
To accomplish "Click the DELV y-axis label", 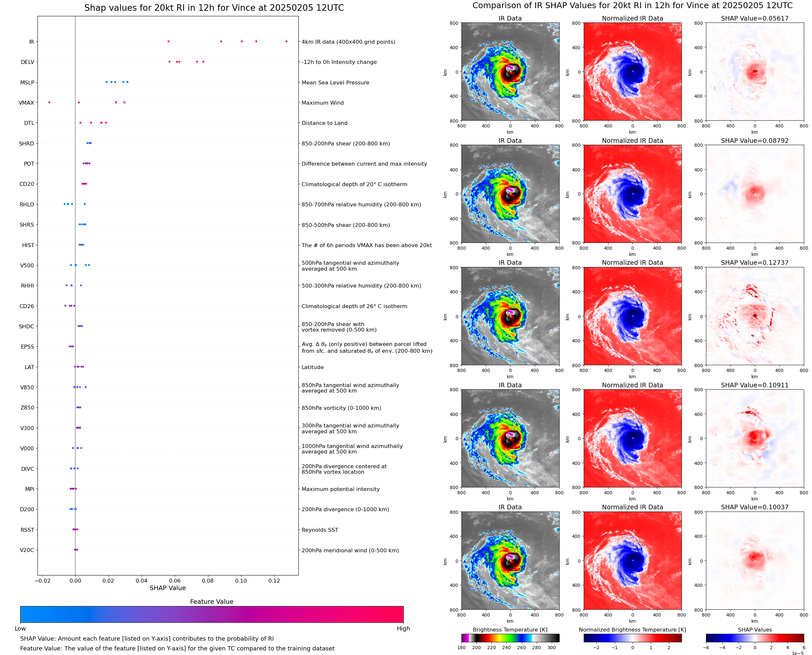I will pyautogui.click(x=27, y=62).
